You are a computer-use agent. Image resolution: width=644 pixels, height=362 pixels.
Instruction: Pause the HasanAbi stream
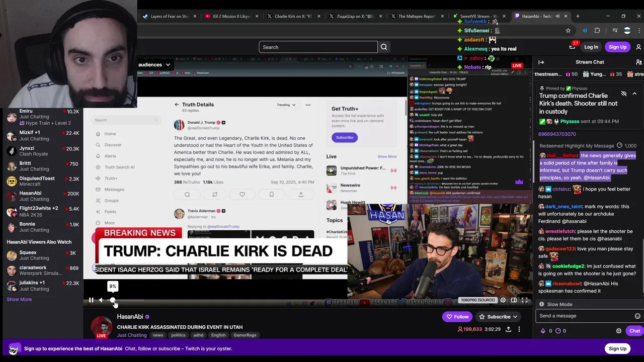coord(91,300)
